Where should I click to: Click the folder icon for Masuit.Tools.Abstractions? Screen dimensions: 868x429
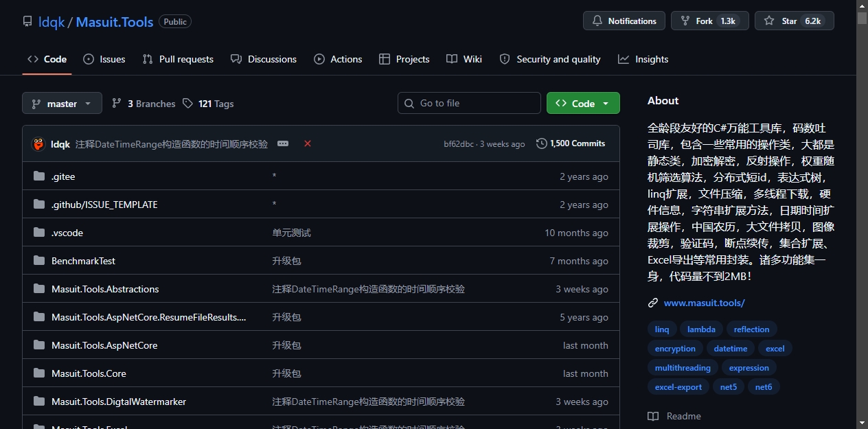tap(39, 289)
